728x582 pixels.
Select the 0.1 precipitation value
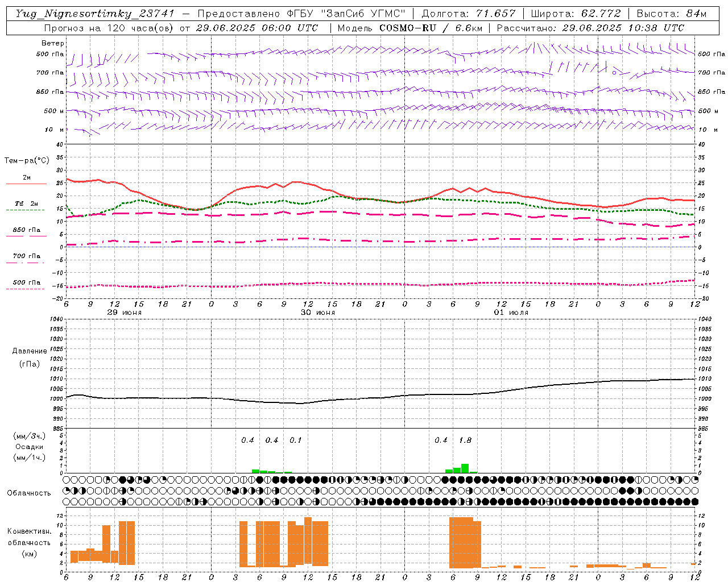(x=296, y=440)
